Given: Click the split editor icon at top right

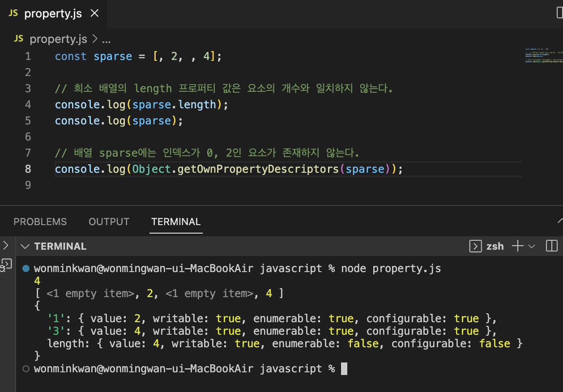Looking at the screenshot, I should tap(559, 13).
